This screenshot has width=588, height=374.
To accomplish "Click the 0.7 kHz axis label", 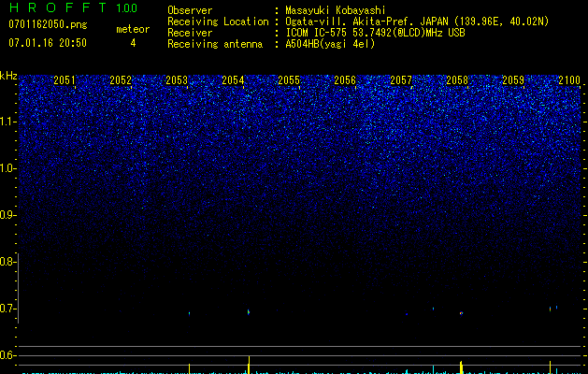I will [x=7, y=309].
